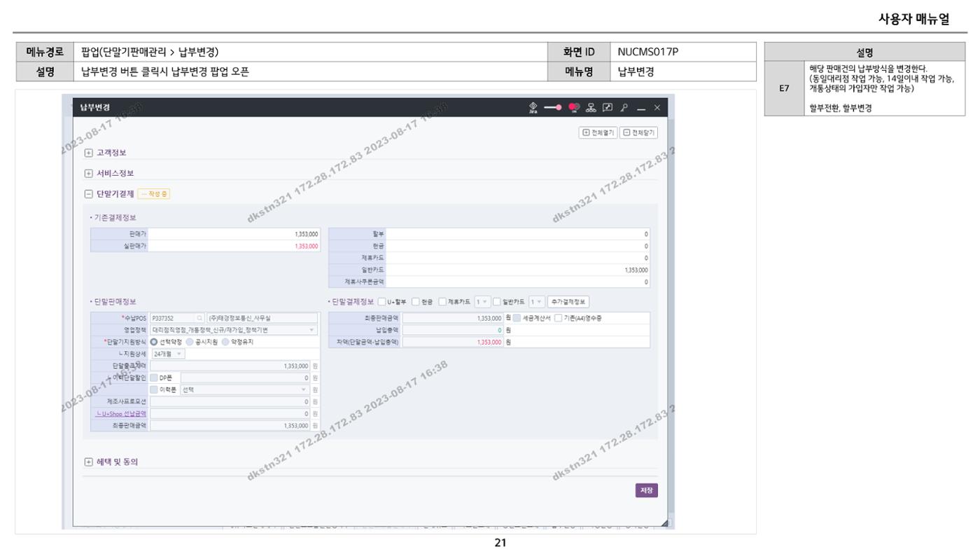Image resolution: width=980 pixels, height=552 pixels.
Task: Check the 일반카드 checkbox
Action: click(x=497, y=302)
